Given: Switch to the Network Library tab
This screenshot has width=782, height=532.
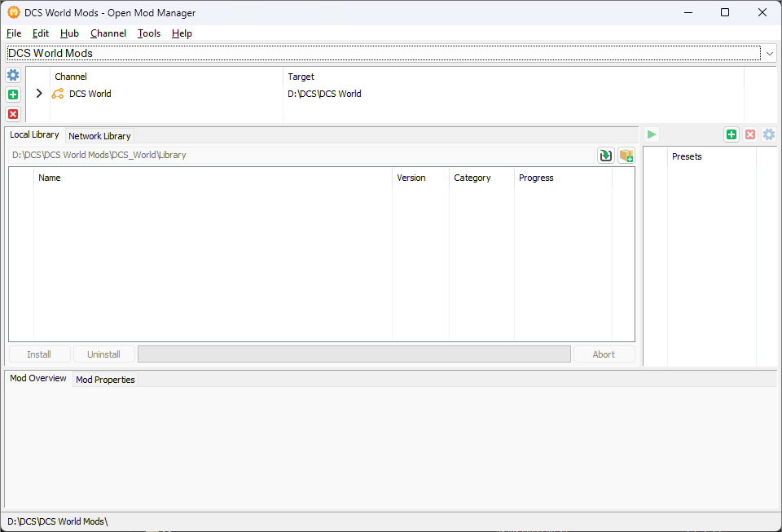Looking at the screenshot, I should tap(99, 136).
